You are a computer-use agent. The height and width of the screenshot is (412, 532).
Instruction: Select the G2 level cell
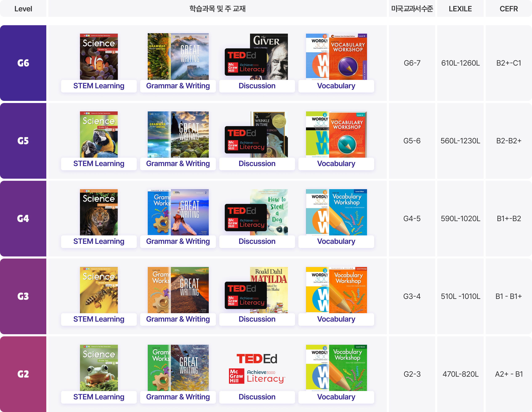coord(23,374)
